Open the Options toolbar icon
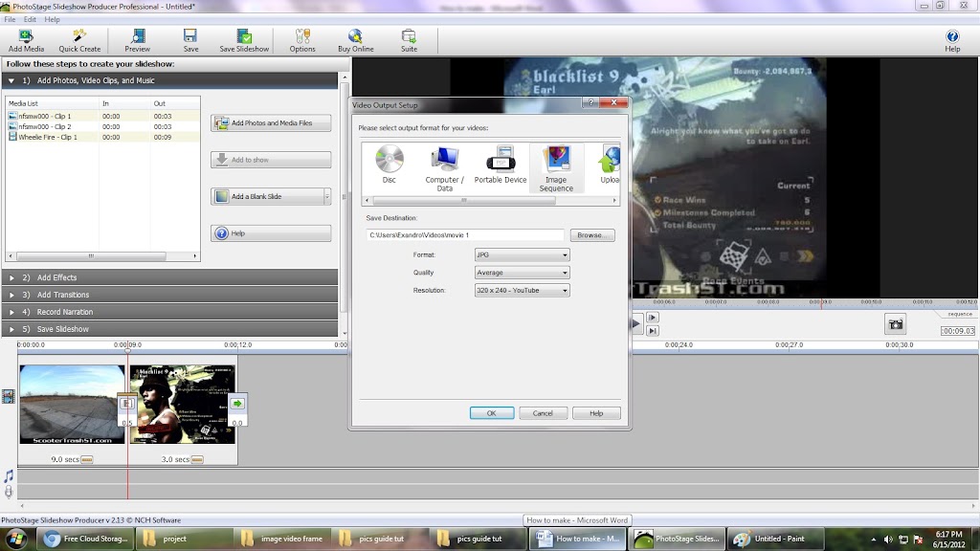The height and width of the screenshot is (551, 980). point(302,40)
